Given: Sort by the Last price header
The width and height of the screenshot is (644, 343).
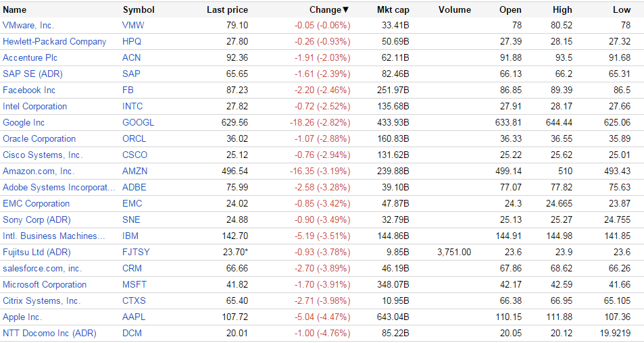Looking at the screenshot, I should point(227,10).
